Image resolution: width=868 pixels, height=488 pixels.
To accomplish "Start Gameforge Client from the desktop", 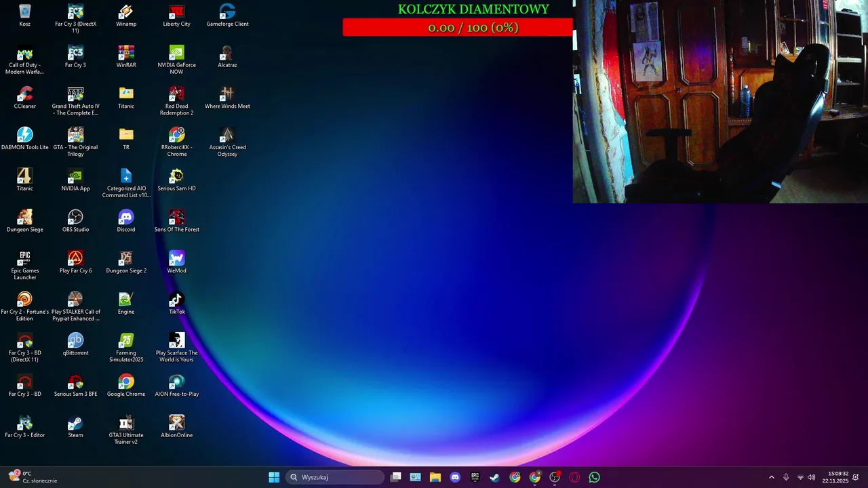I will pyautogui.click(x=227, y=16).
